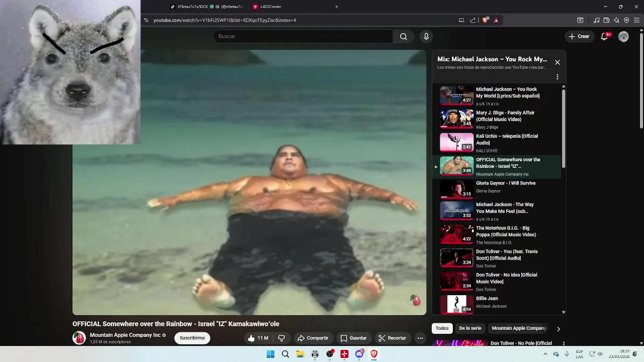
Task: Click the playlist scrollbar up arrow
Action: [x=563, y=86]
